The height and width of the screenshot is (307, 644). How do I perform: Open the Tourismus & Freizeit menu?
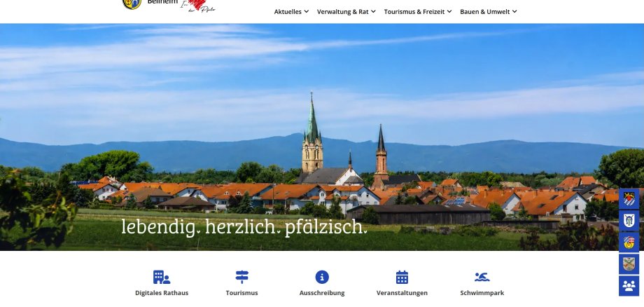click(x=418, y=11)
